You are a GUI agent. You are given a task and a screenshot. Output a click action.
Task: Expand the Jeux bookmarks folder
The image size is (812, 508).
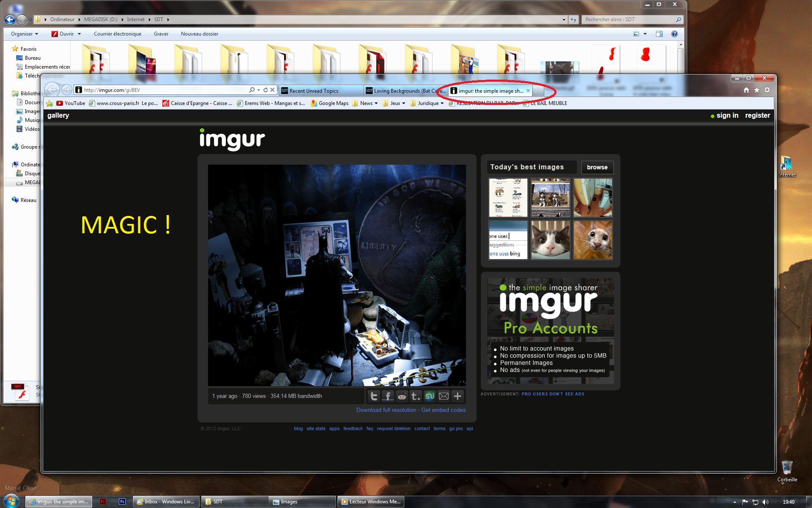(395, 103)
